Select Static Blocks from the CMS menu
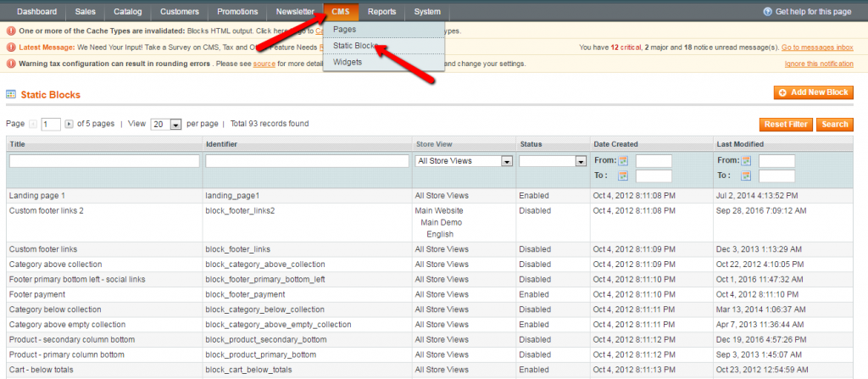This screenshot has height=379, width=868. click(x=354, y=46)
